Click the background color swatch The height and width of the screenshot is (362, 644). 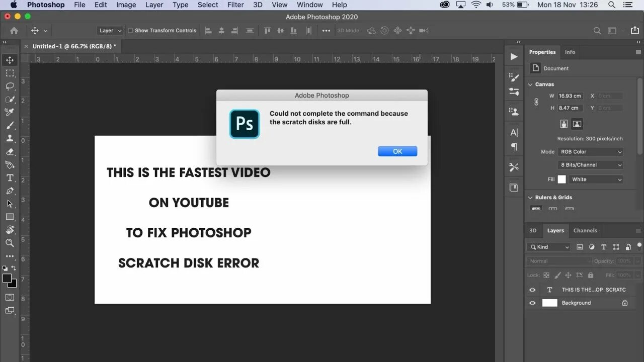point(13,284)
